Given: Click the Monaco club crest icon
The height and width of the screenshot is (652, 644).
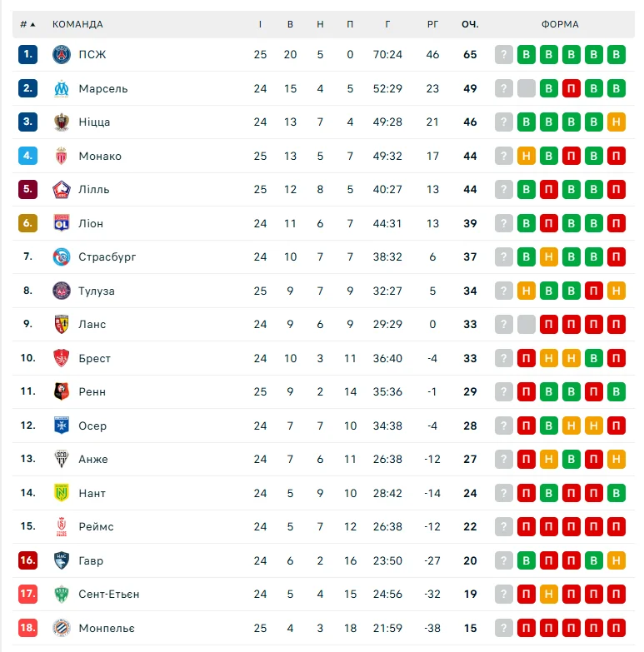Looking at the screenshot, I should coord(62,156).
